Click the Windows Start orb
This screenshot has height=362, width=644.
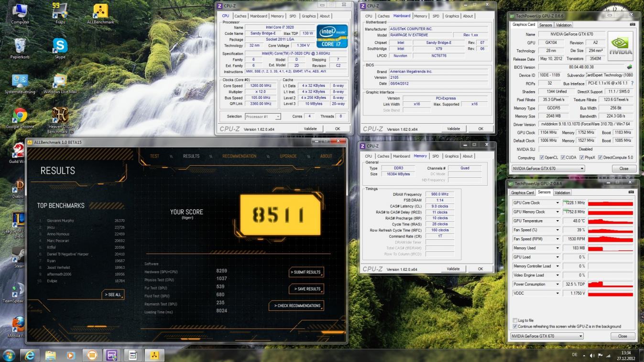click(9, 355)
